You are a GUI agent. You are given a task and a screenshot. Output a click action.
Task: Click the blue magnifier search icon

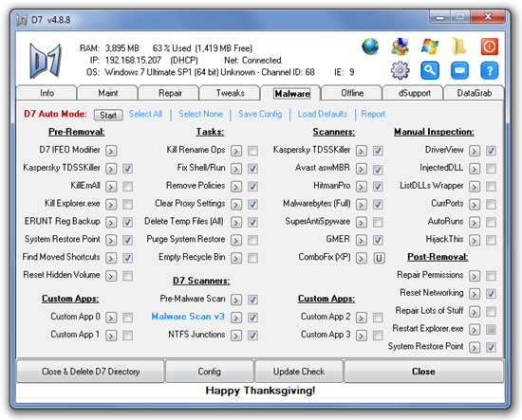point(429,70)
